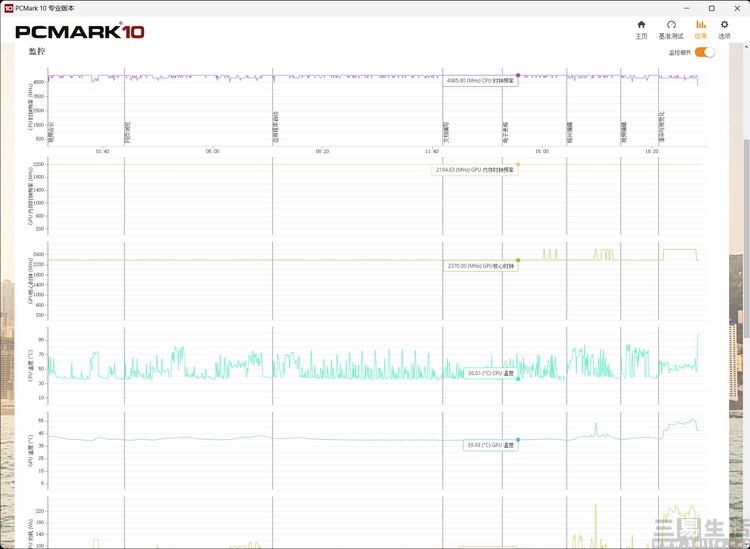Select the 网页浏览 timeline marker label
This screenshot has width=750, height=549.
128,132
